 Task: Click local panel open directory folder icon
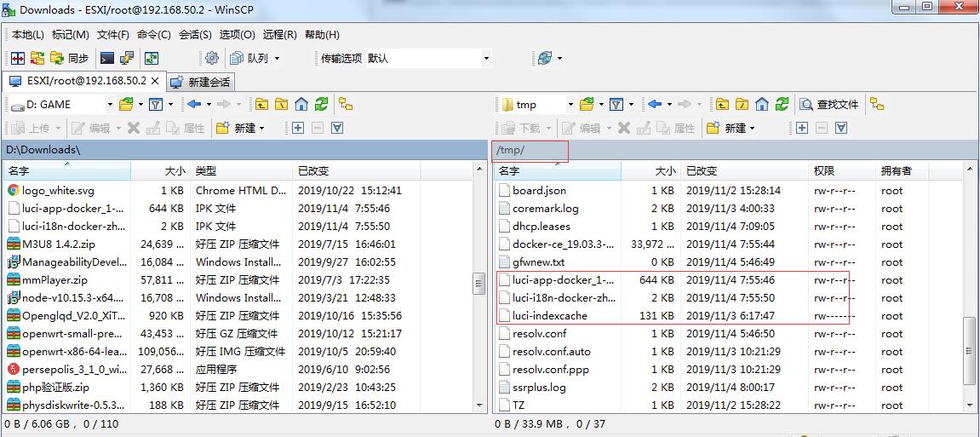(x=127, y=105)
